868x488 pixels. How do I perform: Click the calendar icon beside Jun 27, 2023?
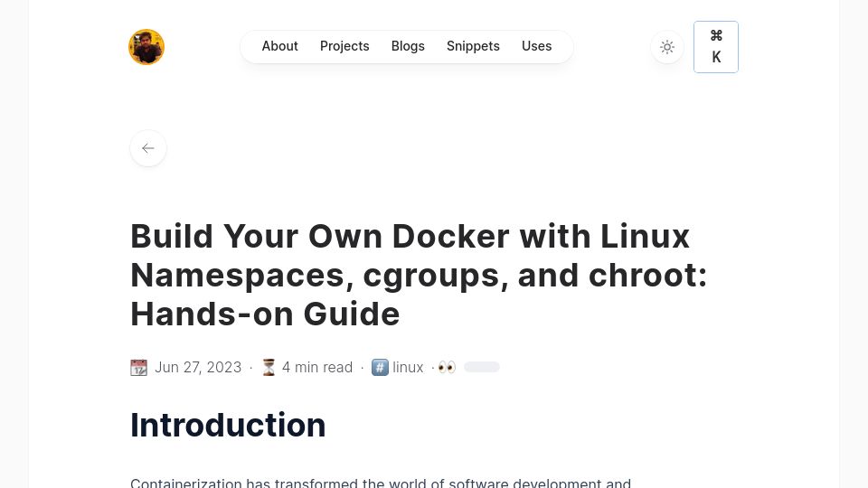coord(139,368)
